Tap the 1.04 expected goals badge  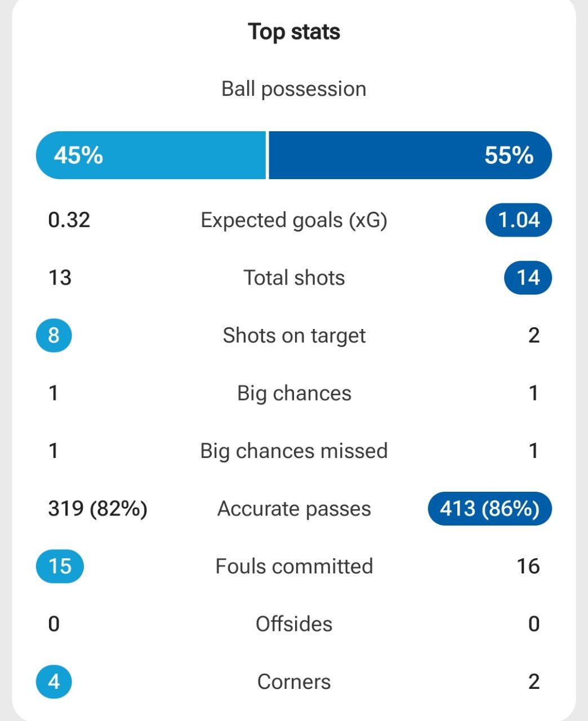point(519,220)
